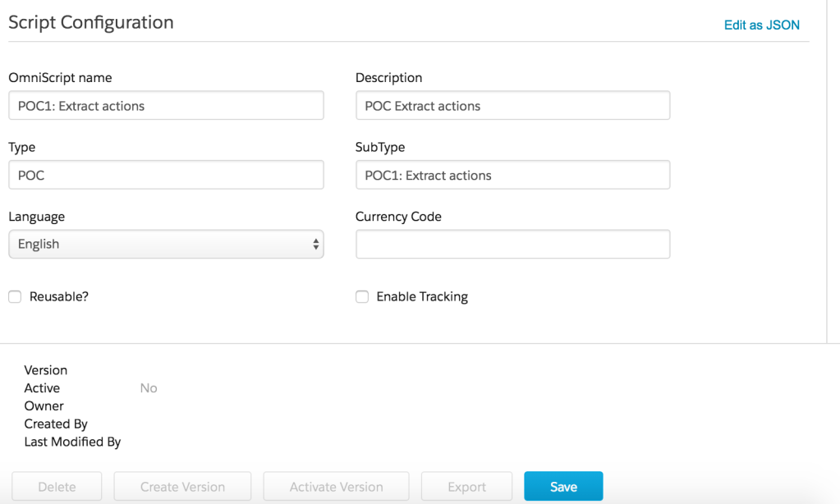840x504 pixels.
Task: Click the Create Version button
Action: pyautogui.click(x=182, y=487)
